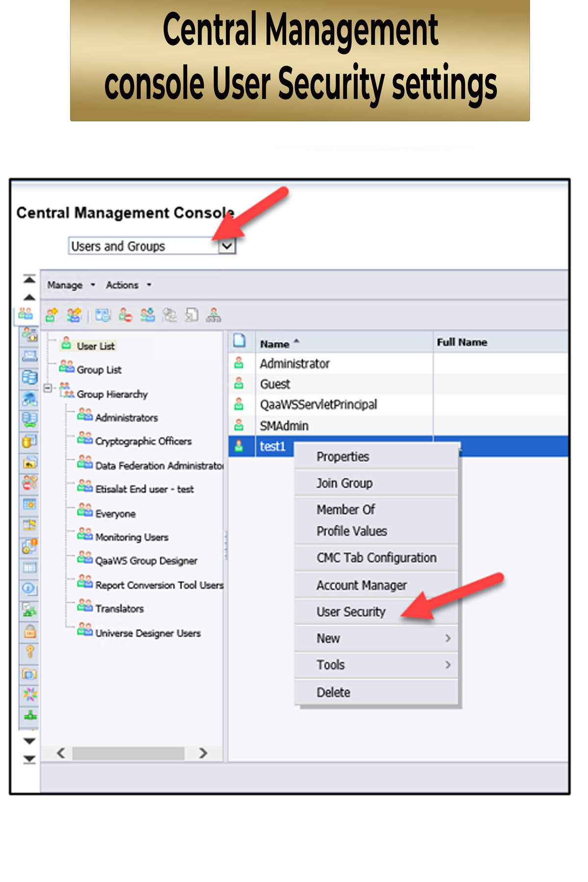588x882 pixels.
Task: Open the colorful pinwheel sidebar icon
Action: [x=29, y=694]
